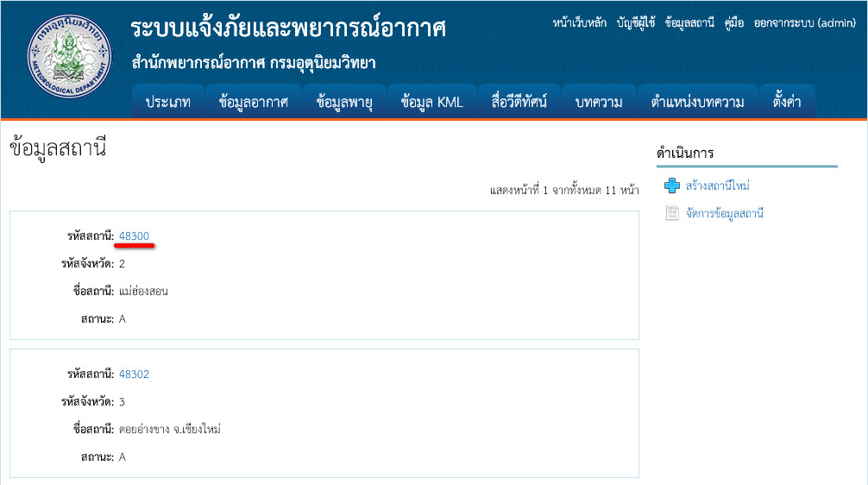Screen dimensions: 868x485
Task: Open station code 48302 link
Action: [134, 375]
